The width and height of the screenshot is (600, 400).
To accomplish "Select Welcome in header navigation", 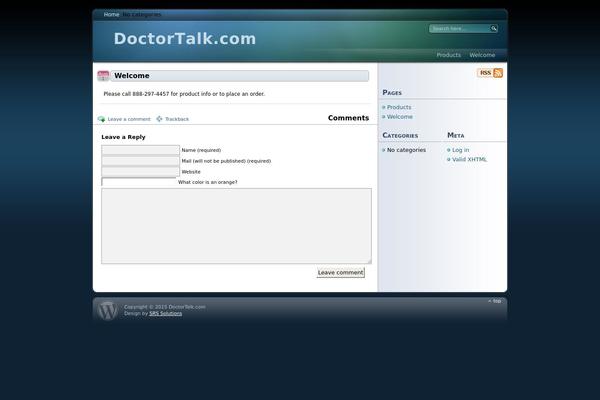I will coord(482,55).
